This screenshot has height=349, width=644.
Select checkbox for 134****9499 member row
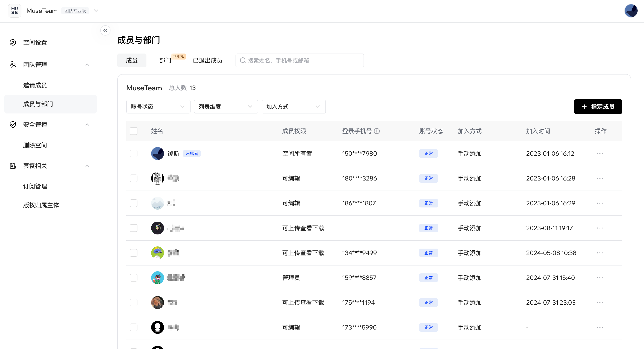pos(134,253)
